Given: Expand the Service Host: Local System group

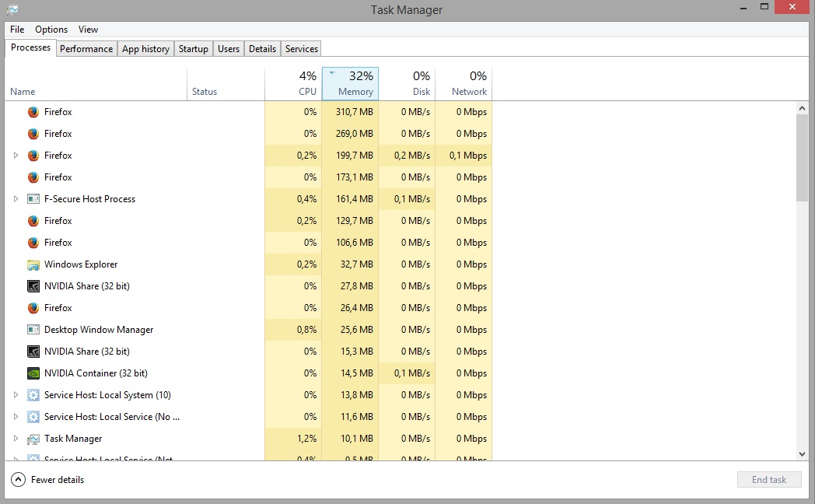Looking at the screenshot, I should click(16, 395).
